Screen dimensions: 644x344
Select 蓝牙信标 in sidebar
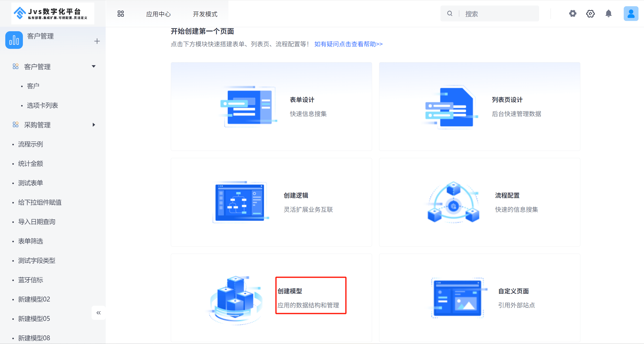click(x=30, y=280)
